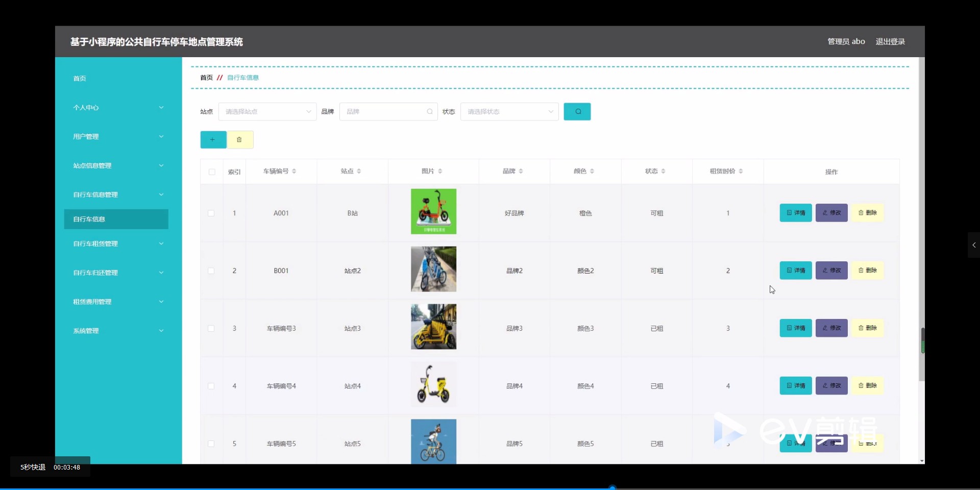This screenshot has width=980, height=490.
Task: Open the 状态 status dropdown
Action: point(509,111)
